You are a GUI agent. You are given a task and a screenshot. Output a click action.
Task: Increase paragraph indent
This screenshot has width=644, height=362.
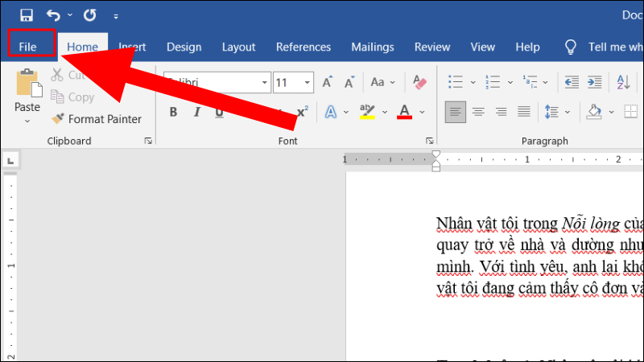click(x=594, y=82)
